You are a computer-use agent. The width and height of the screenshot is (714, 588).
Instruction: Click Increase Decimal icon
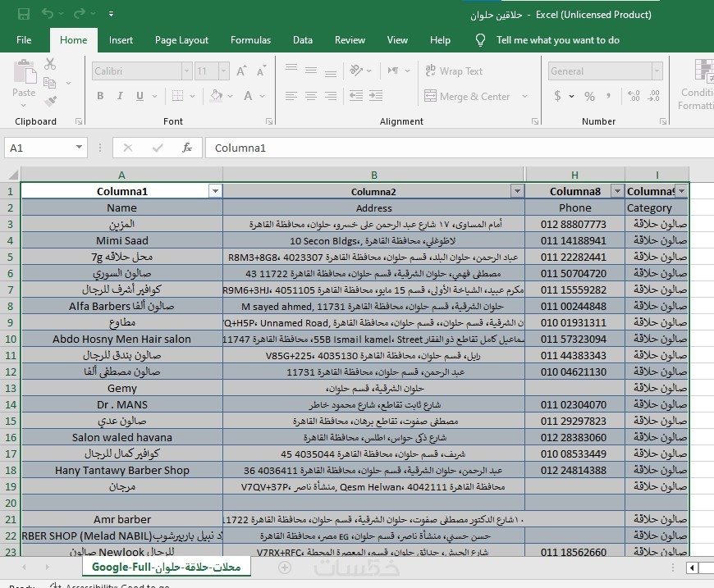coord(634,96)
